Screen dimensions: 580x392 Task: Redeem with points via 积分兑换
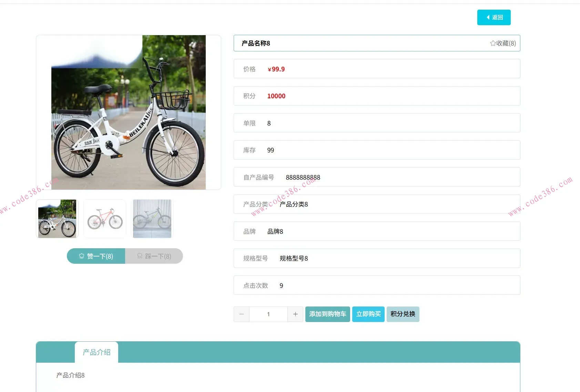point(403,314)
